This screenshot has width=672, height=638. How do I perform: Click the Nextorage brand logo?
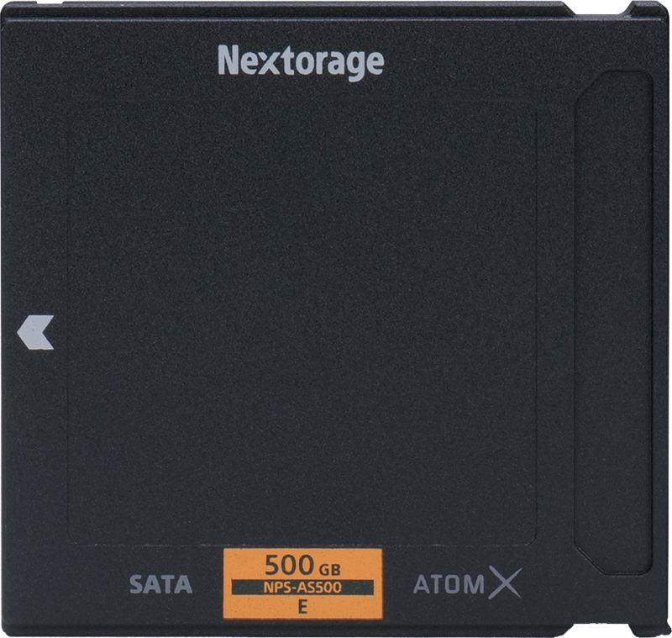tap(302, 63)
